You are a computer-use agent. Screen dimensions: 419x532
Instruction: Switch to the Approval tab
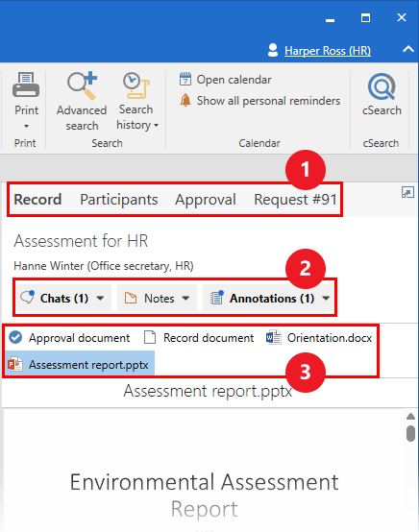click(x=206, y=200)
